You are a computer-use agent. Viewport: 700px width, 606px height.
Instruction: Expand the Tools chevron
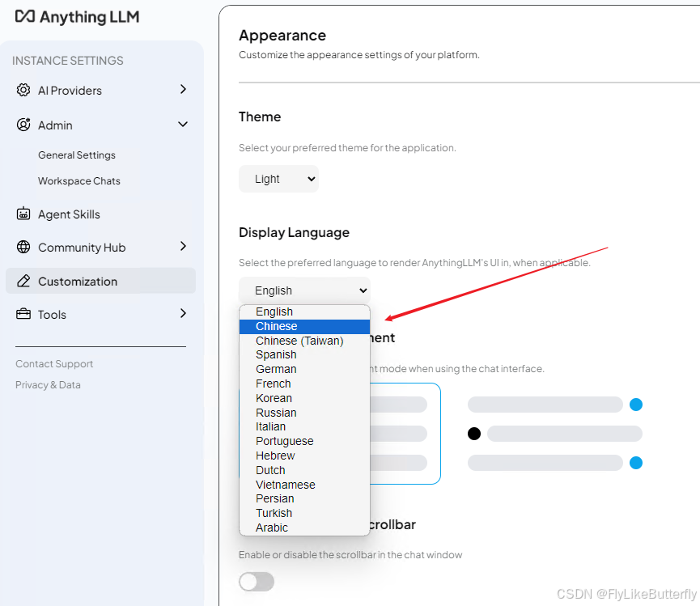point(183,313)
